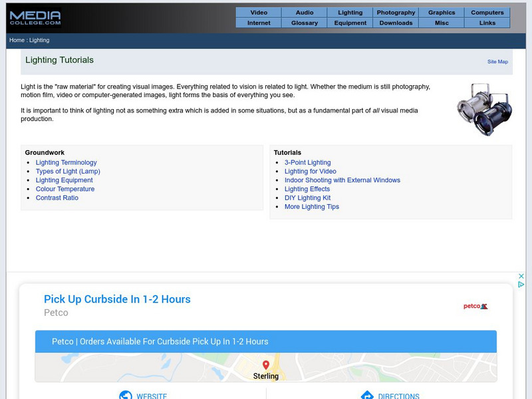Open the Site Map link
The width and height of the screenshot is (532, 399).
click(497, 62)
